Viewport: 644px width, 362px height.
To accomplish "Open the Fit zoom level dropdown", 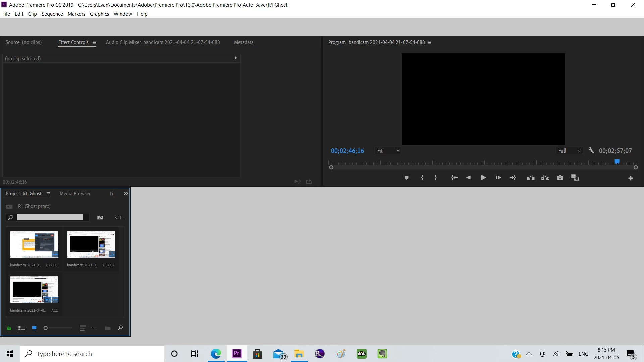I will [388, 151].
